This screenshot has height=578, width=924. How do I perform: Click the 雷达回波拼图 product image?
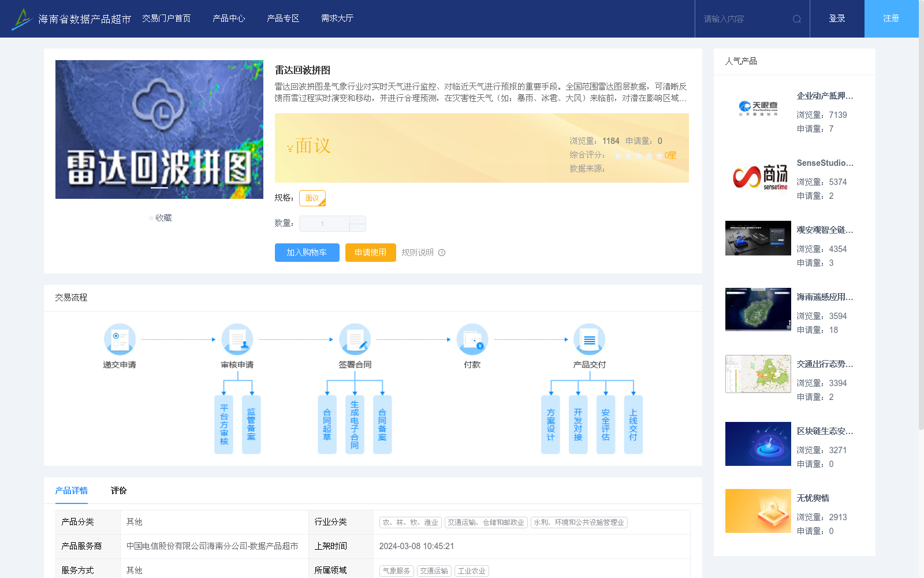pos(159,129)
